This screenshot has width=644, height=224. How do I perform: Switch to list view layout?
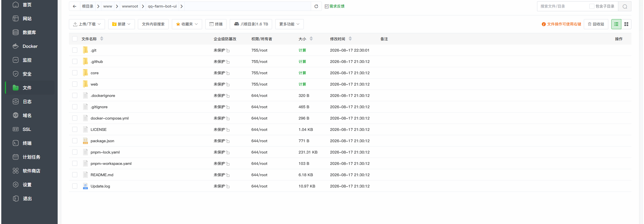(x=616, y=24)
